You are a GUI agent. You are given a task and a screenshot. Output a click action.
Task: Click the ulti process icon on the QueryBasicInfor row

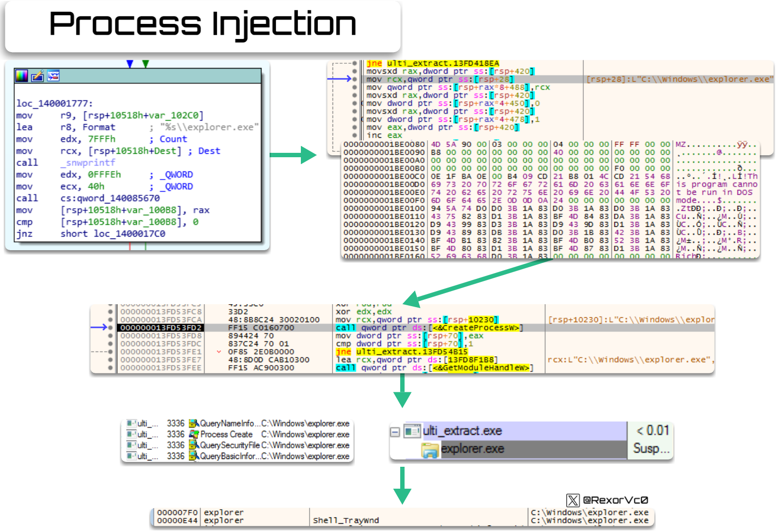131,456
